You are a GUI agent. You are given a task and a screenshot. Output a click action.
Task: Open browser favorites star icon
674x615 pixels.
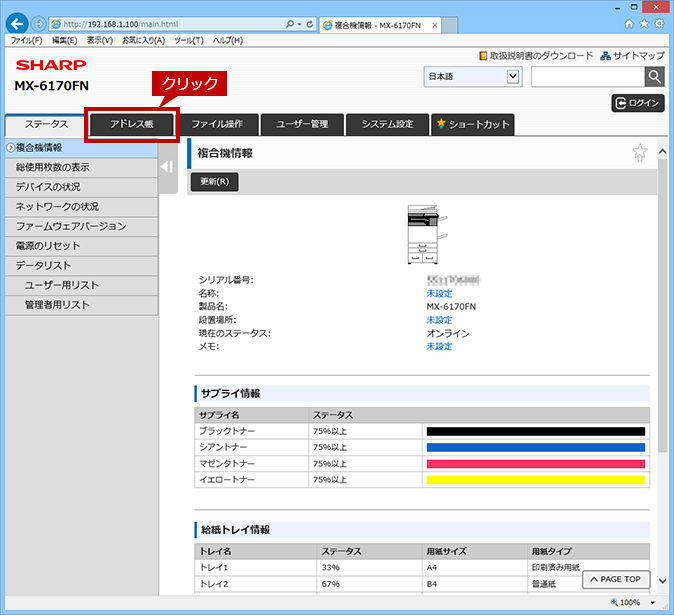click(644, 24)
